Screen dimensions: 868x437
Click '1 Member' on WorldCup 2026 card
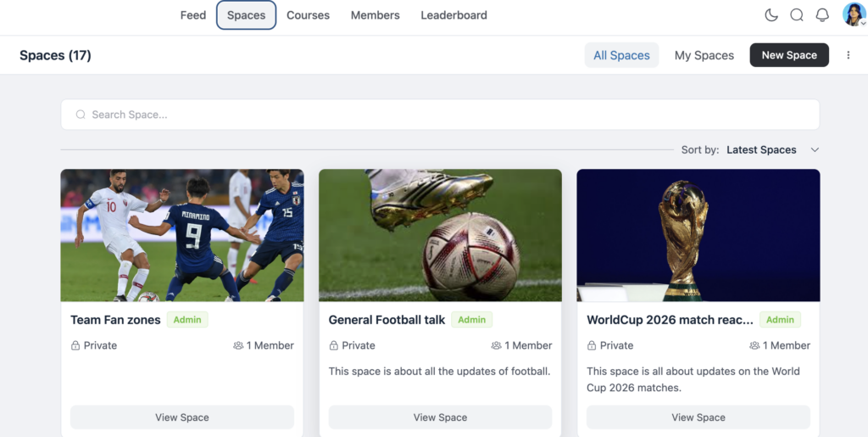787,345
